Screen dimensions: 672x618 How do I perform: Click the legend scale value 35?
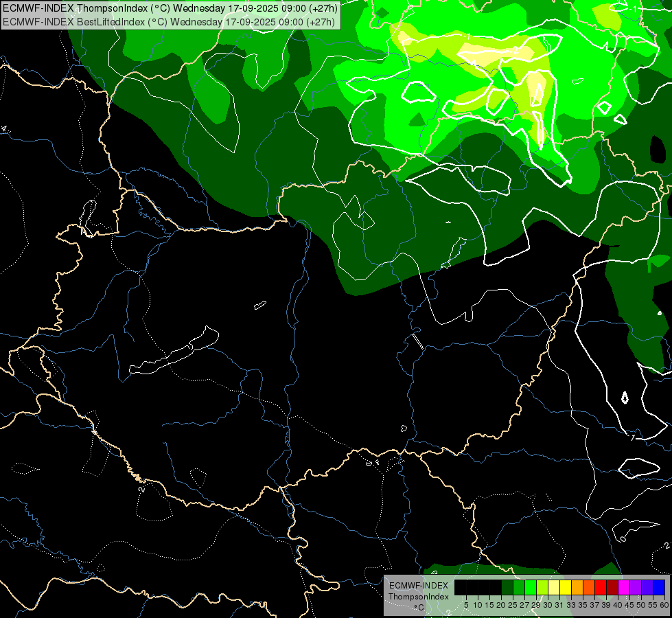click(x=583, y=605)
